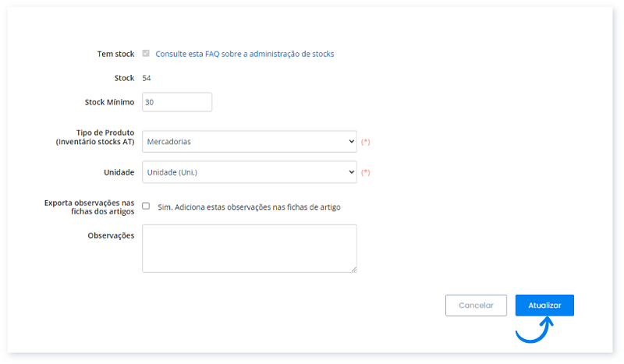This screenshot has height=364, width=624.
Task: Click the Stock Mínimo label
Action: tap(109, 102)
